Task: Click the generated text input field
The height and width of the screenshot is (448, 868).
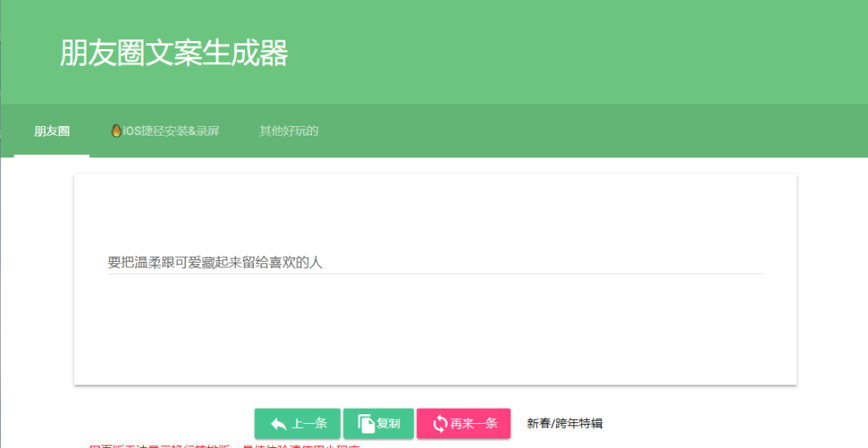Action: [x=435, y=263]
